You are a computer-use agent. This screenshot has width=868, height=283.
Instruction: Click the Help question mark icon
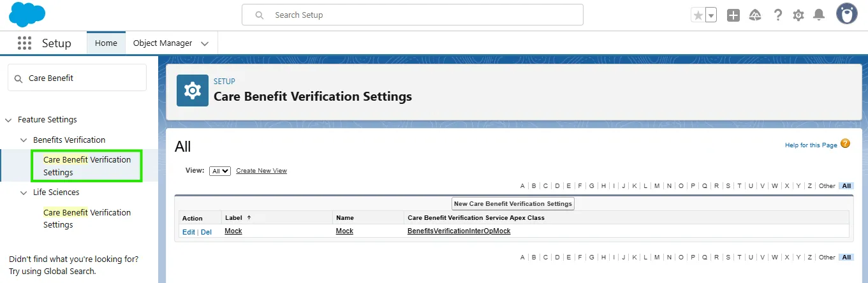[777, 15]
